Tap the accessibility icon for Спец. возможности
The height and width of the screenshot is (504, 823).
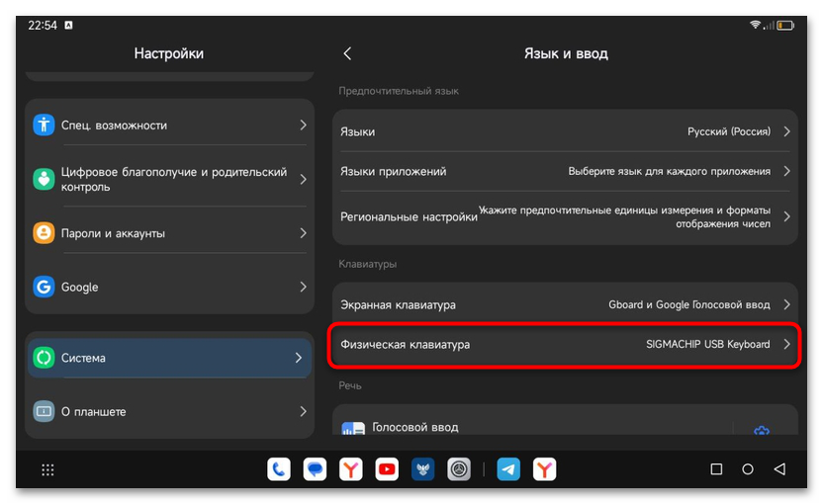pos(44,125)
